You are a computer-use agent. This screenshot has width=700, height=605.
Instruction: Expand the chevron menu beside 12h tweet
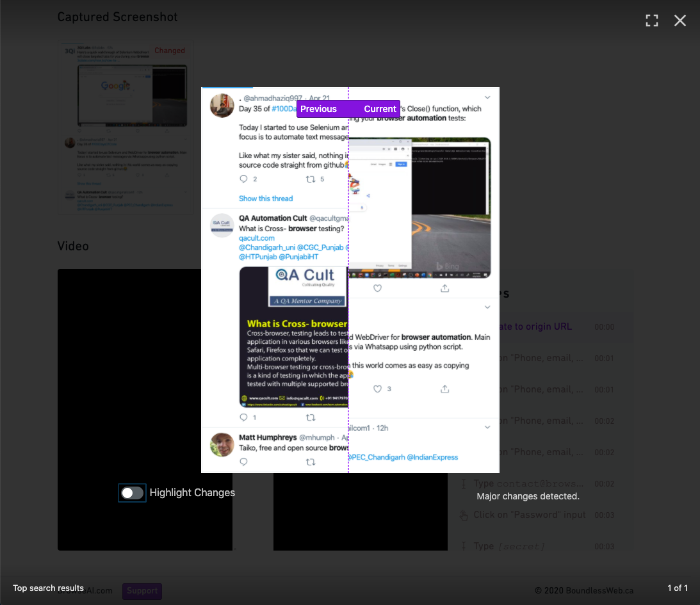[487, 427]
